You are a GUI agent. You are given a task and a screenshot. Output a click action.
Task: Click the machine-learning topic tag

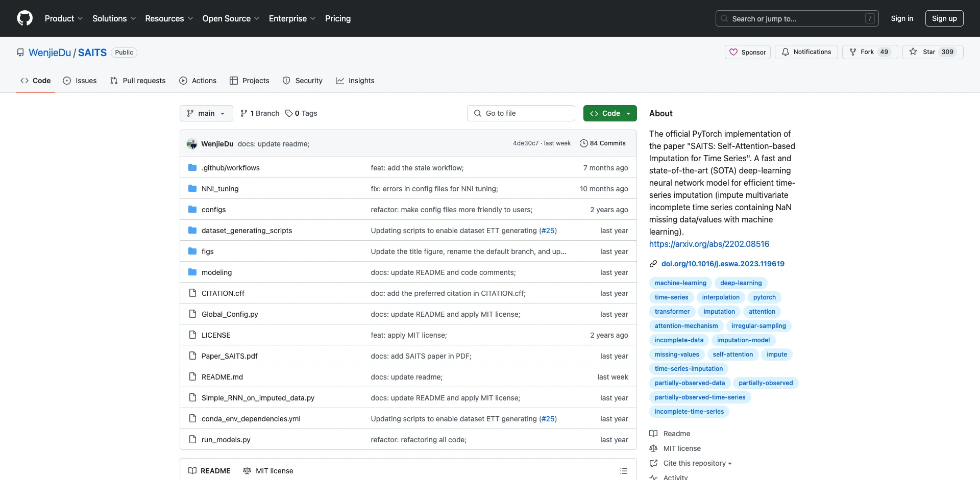click(x=680, y=283)
